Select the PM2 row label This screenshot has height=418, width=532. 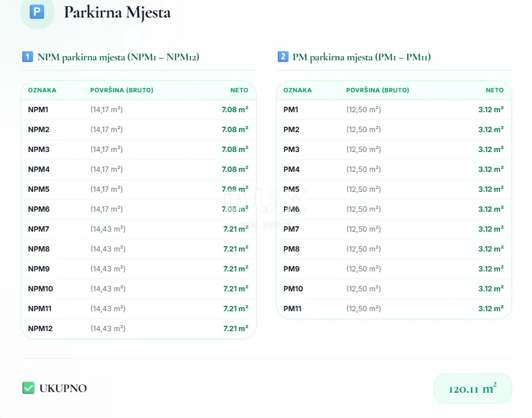tap(292, 130)
